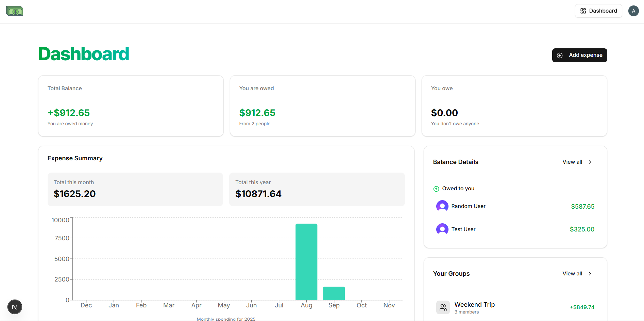Click the plus circle icon on Add expense
Viewport: 644px width, 321px height.
tap(560, 55)
